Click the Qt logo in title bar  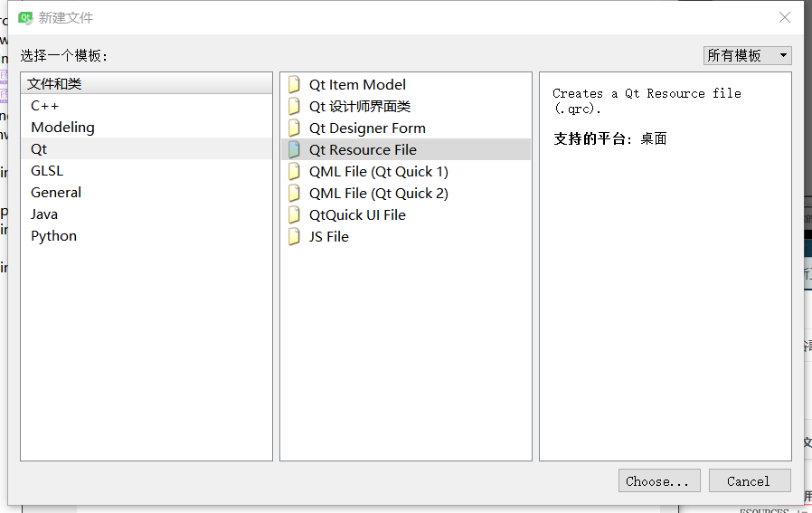point(25,18)
